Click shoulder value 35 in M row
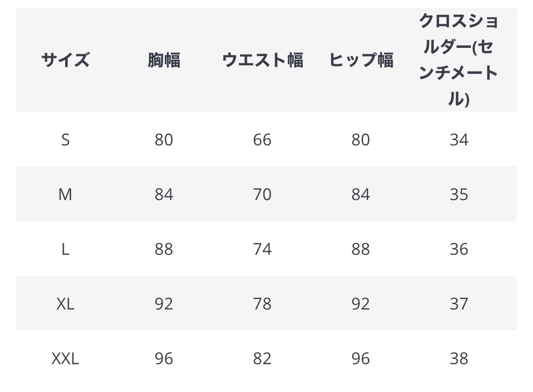This screenshot has height=392, width=533. pyautogui.click(x=459, y=195)
